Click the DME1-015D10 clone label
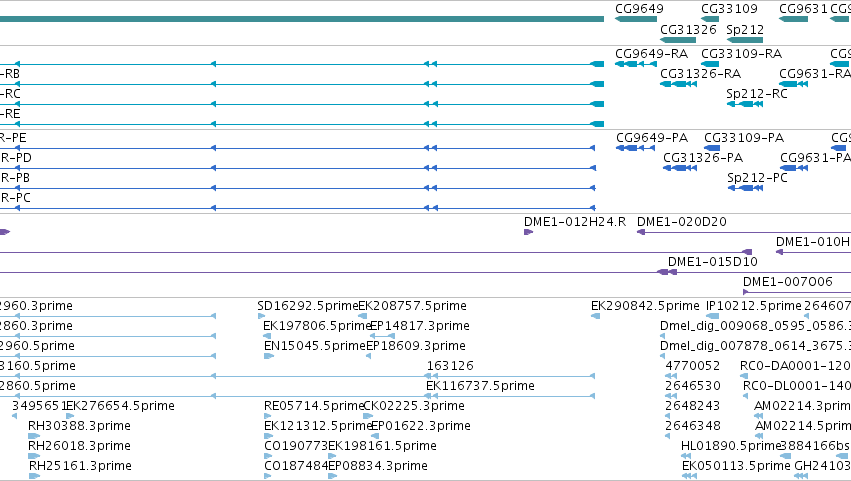Image resolution: width=851 pixels, height=481 pixels. (x=713, y=262)
